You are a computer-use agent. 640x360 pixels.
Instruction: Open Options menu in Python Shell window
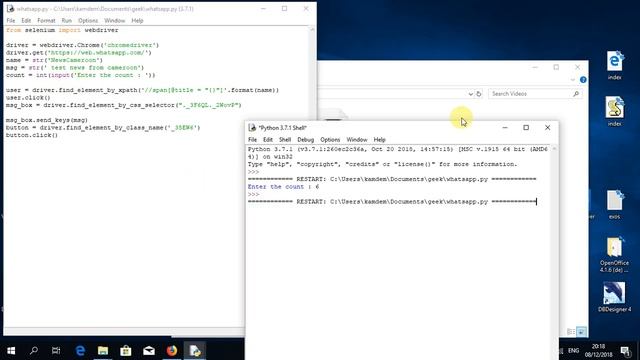pyautogui.click(x=330, y=140)
